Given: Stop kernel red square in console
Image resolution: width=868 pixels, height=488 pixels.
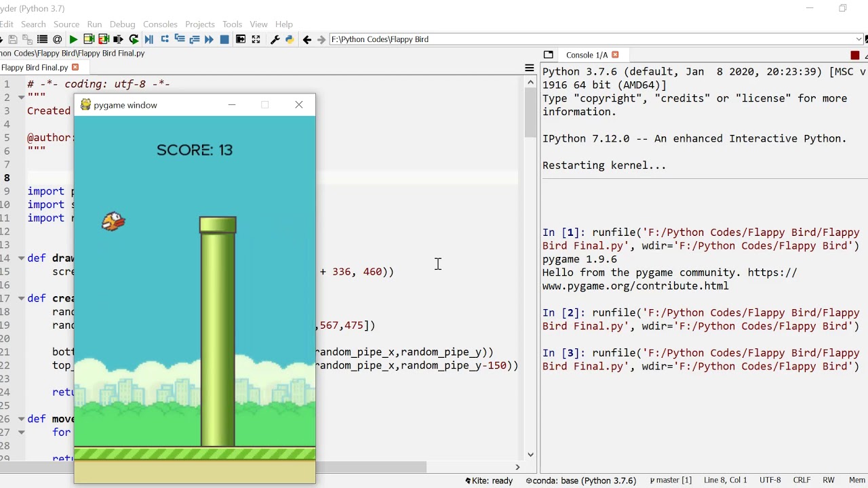Looking at the screenshot, I should click(855, 56).
